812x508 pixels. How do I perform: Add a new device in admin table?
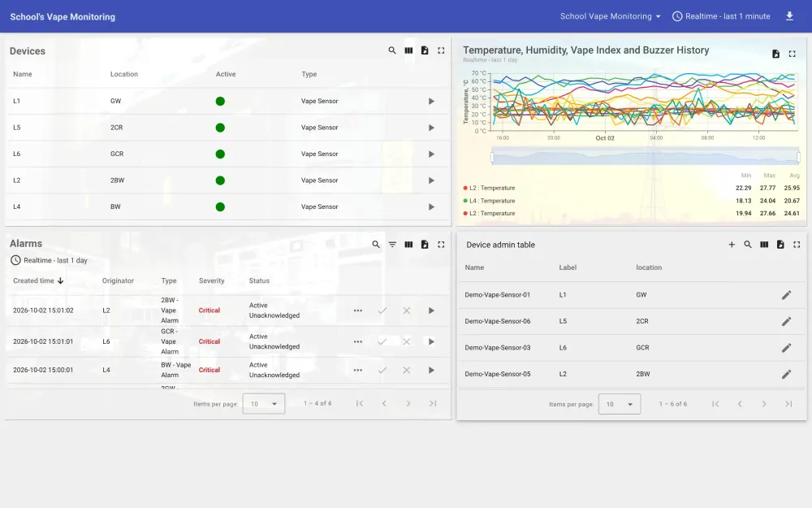(732, 244)
